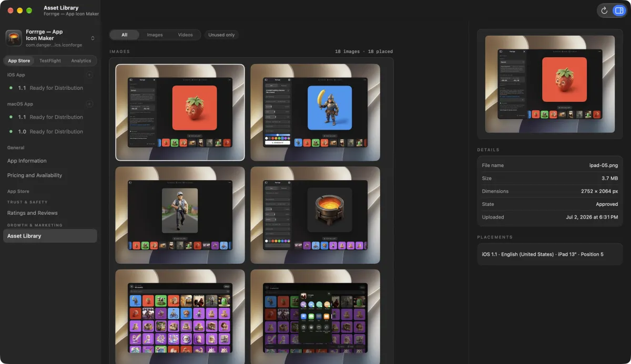The width and height of the screenshot is (631, 364).
Task: Open Pricing and Availability
Action: click(50, 175)
